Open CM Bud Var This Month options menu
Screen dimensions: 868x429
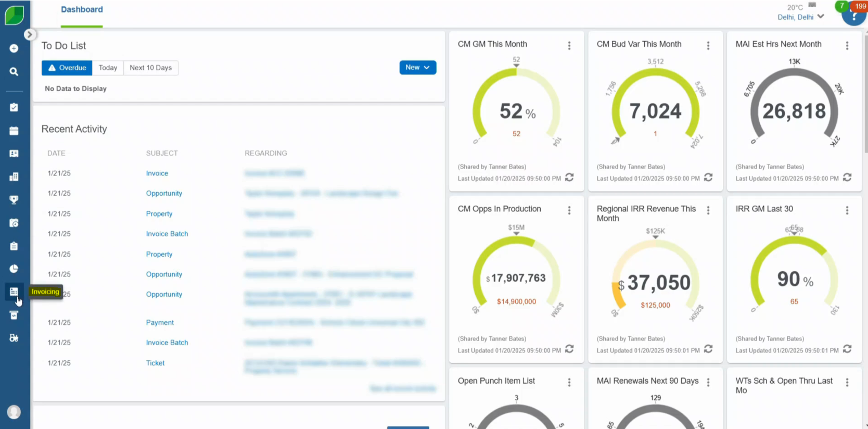click(x=708, y=46)
